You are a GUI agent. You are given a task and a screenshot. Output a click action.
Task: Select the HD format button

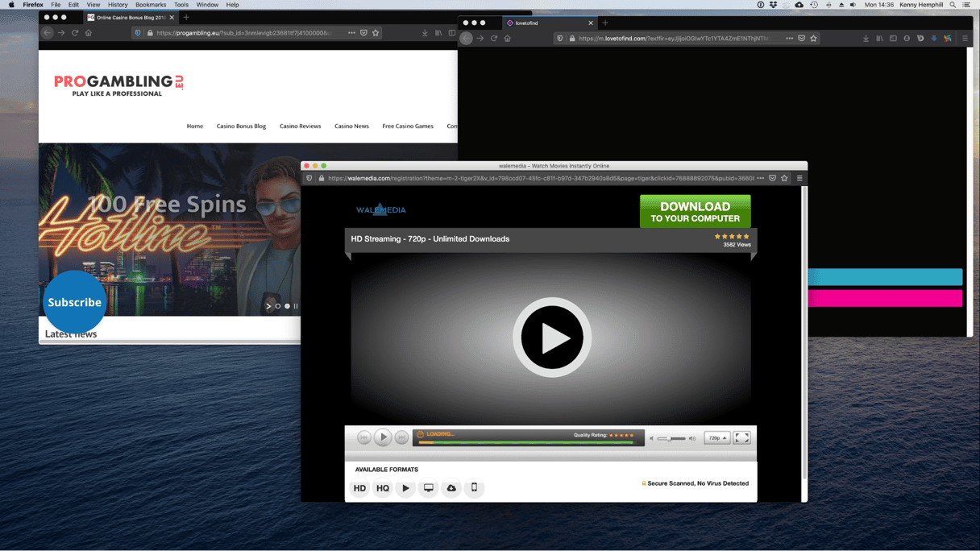[359, 488]
